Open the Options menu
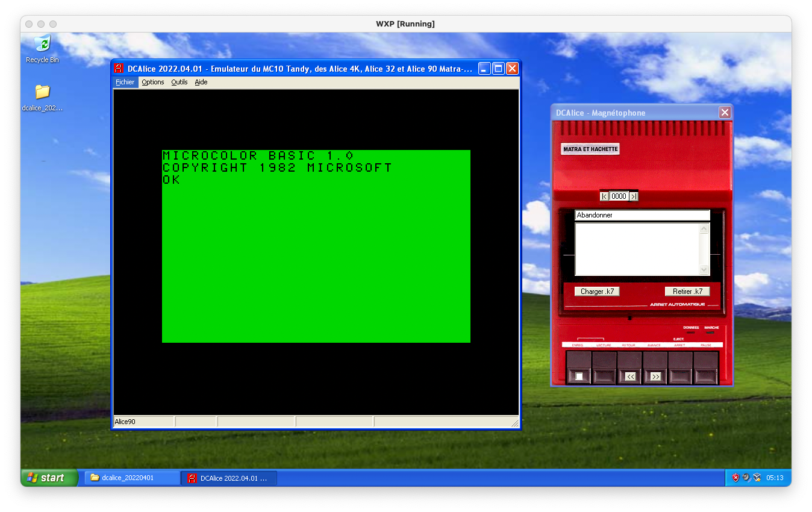This screenshot has height=512, width=812. click(x=153, y=82)
